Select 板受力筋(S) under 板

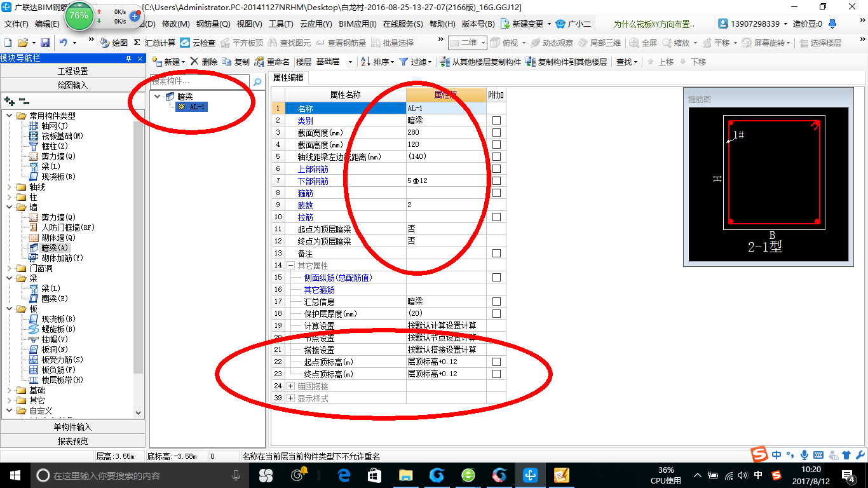(57, 360)
